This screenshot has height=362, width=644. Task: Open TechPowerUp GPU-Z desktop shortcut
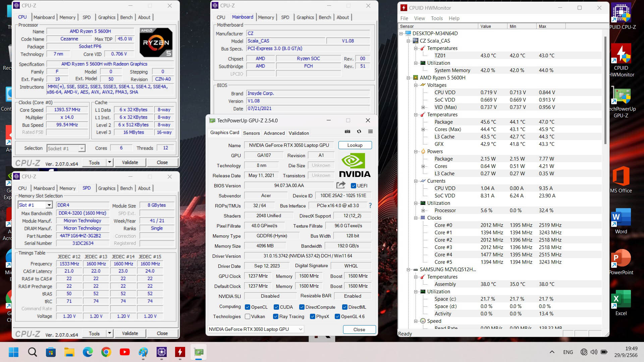[x=621, y=102]
